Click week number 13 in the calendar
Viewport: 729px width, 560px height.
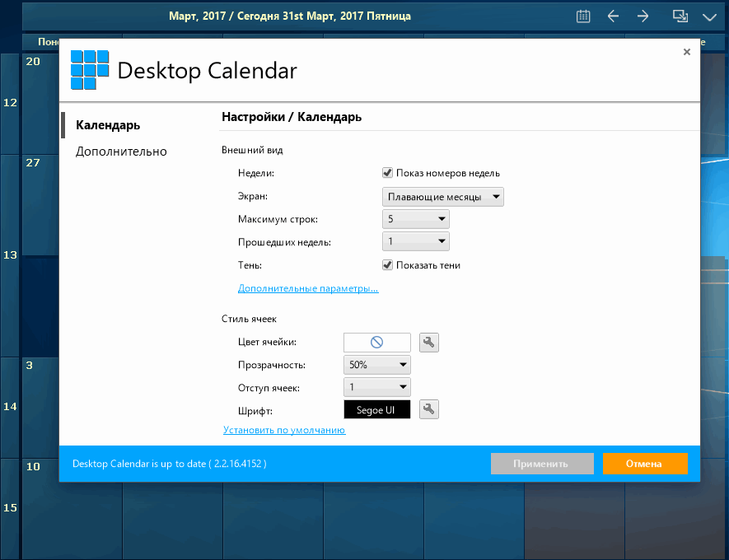pyautogui.click(x=10, y=254)
